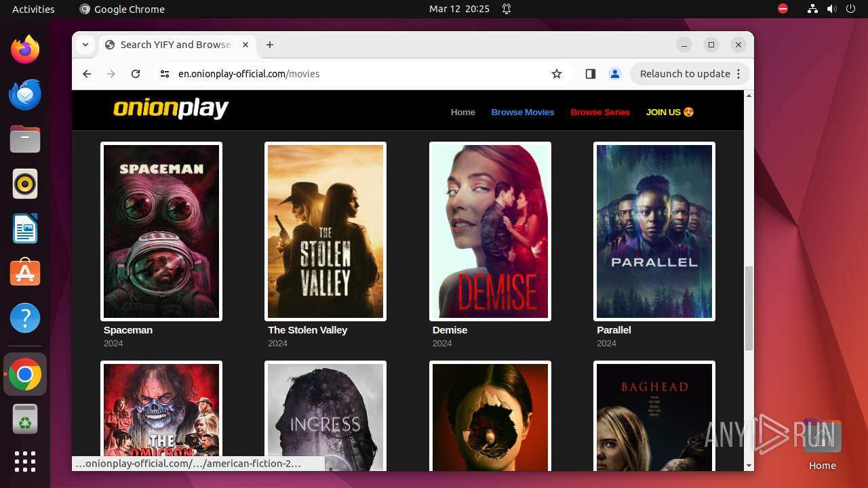This screenshot has height=488, width=868.
Task: Open Ingress movie poster
Action: pos(325,415)
